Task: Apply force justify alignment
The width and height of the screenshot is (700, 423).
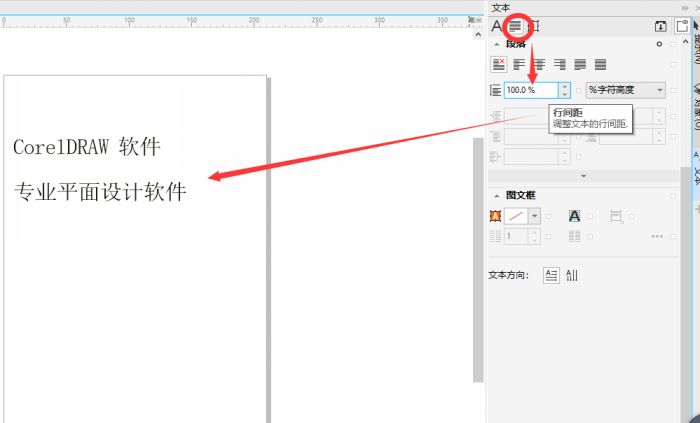Action: click(x=600, y=65)
